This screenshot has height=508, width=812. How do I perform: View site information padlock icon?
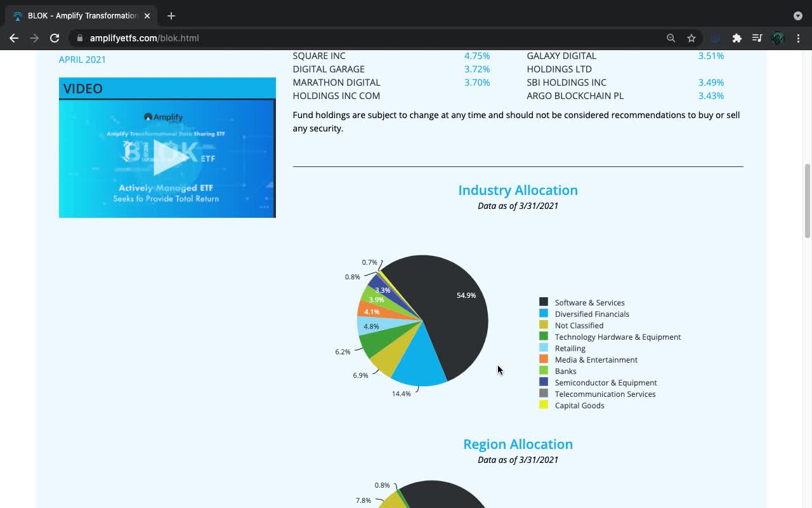point(80,38)
